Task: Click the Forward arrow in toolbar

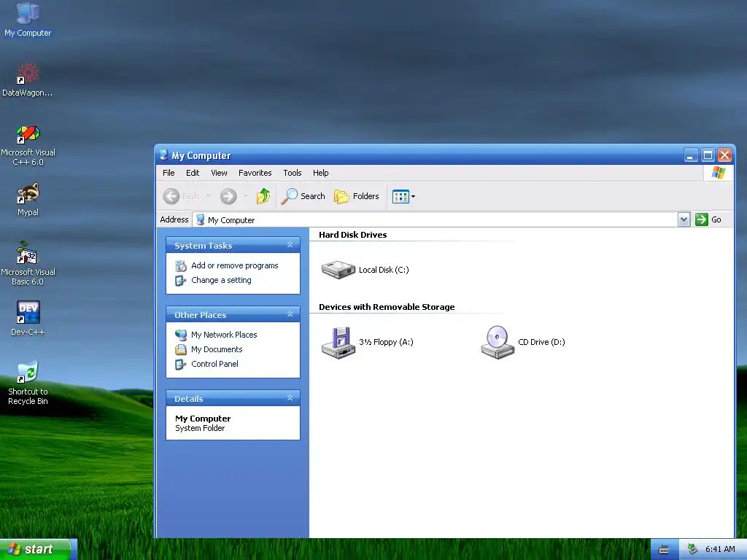Action: (228, 196)
